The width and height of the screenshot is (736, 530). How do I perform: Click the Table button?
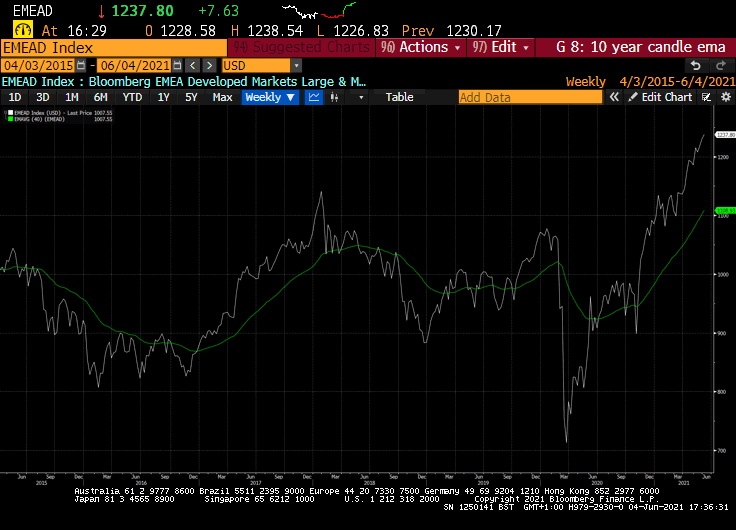(x=399, y=97)
